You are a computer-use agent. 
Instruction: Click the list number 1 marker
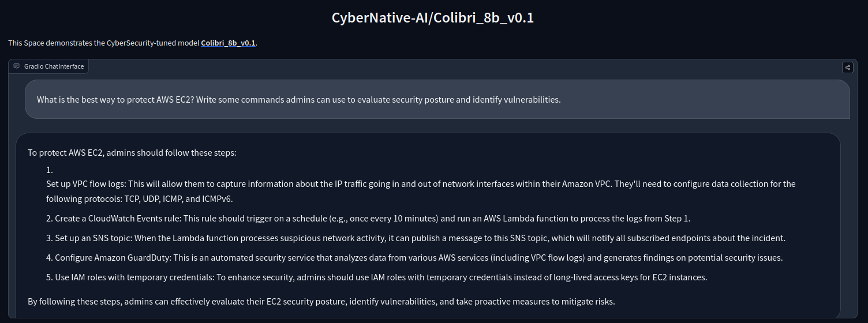pos(50,170)
